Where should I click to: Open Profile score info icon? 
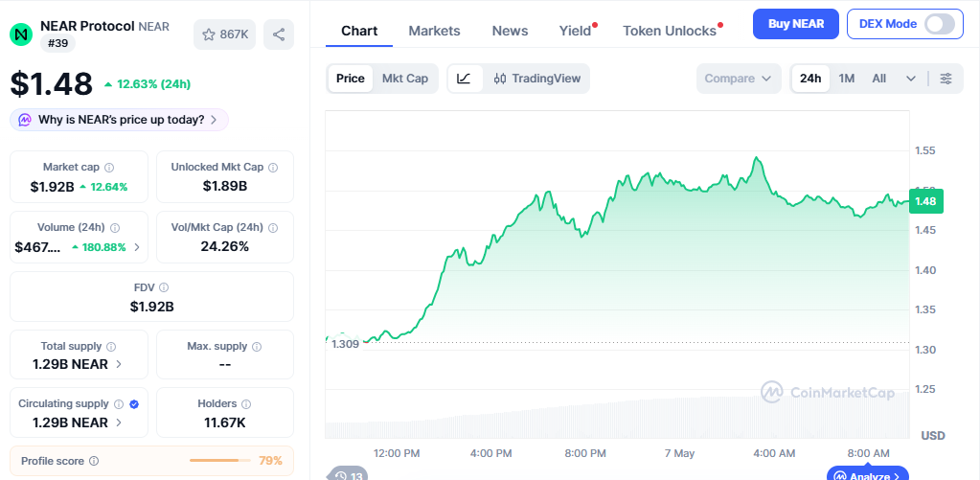click(x=94, y=461)
